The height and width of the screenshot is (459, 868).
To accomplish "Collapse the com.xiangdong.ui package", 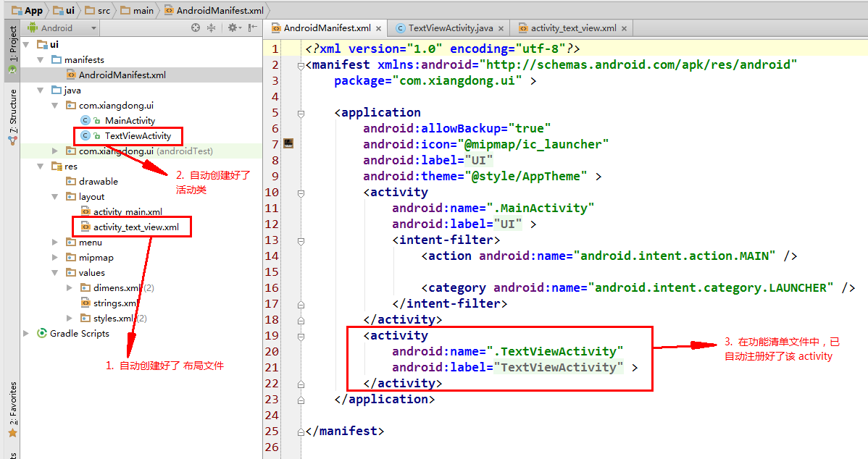I will [x=54, y=105].
